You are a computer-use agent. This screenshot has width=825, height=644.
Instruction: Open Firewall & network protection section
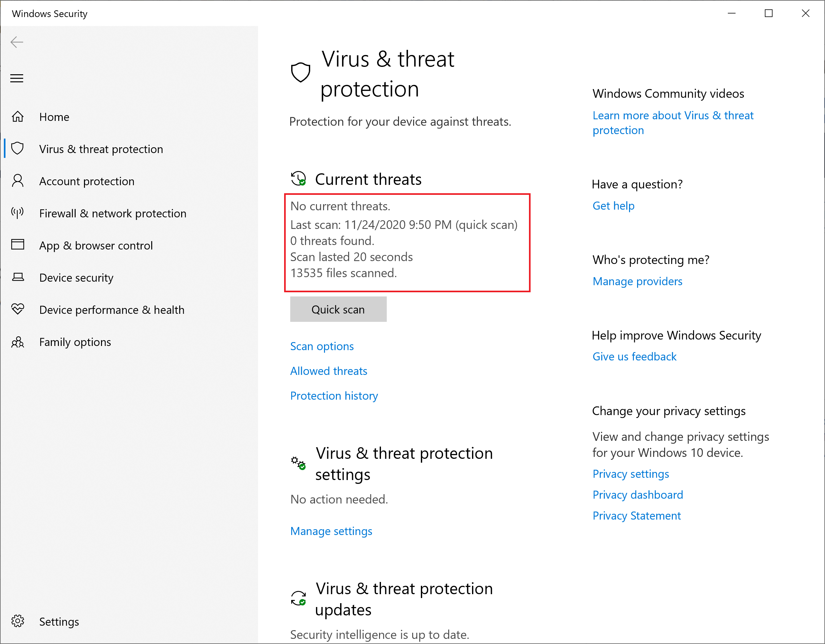(113, 213)
